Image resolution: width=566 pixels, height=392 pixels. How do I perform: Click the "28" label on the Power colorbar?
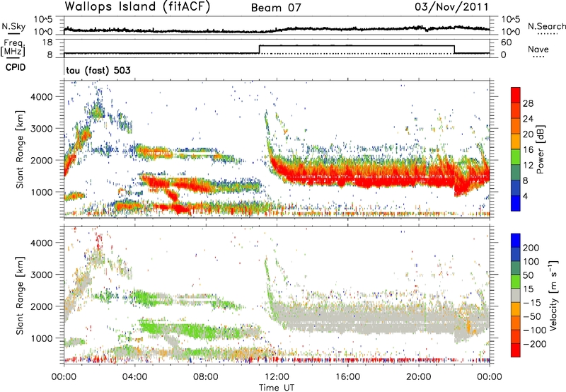click(x=528, y=103)
